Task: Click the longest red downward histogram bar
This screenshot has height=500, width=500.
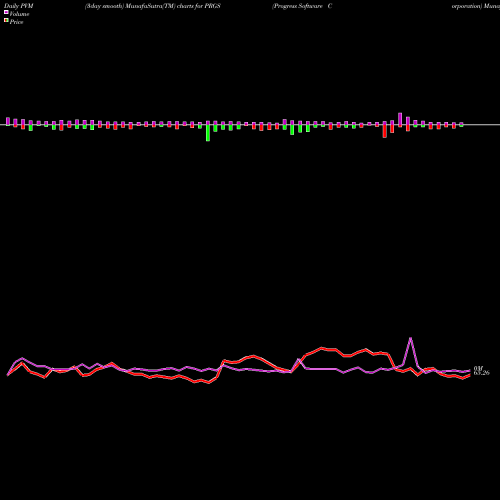Action: pos(385,131)
